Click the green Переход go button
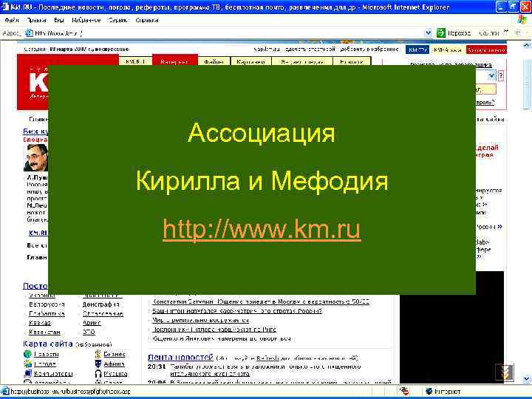This screenshot has height=399, width=532. 454,33
